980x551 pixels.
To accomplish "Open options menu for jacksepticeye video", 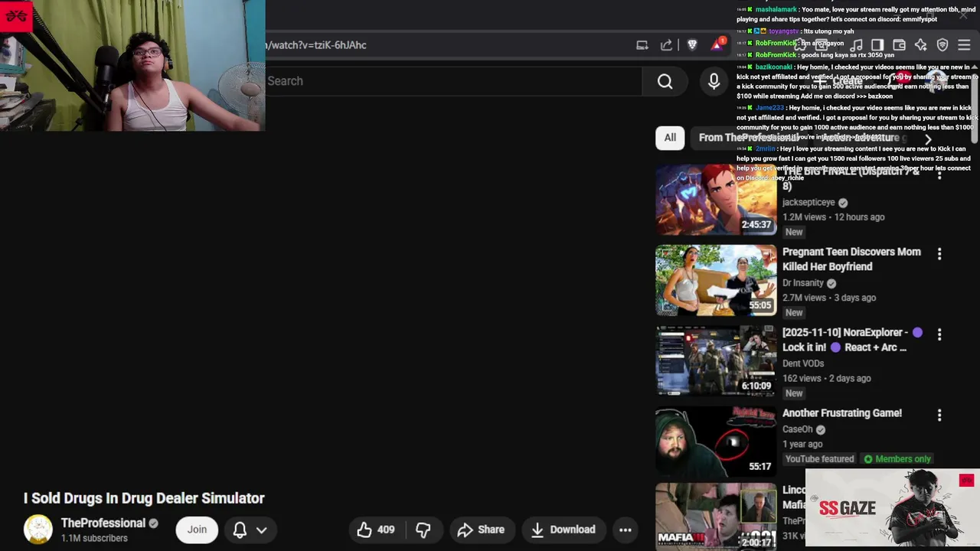I will (939, 174).
